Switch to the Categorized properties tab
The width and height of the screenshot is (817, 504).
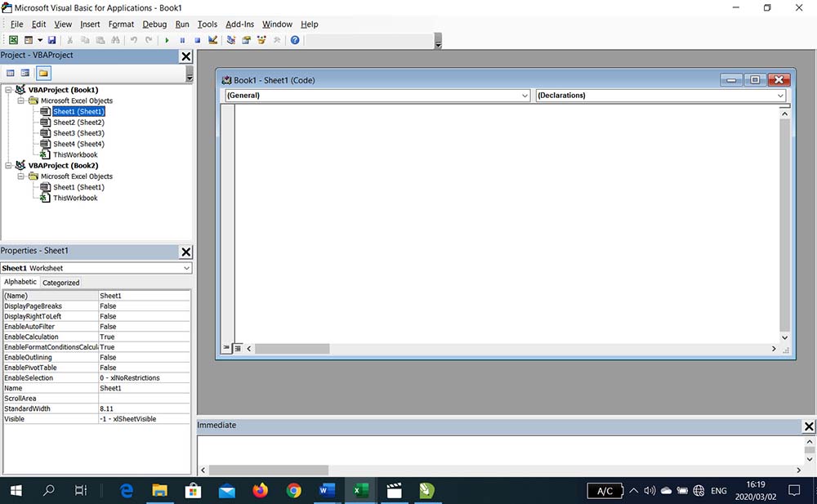point(61,283)
